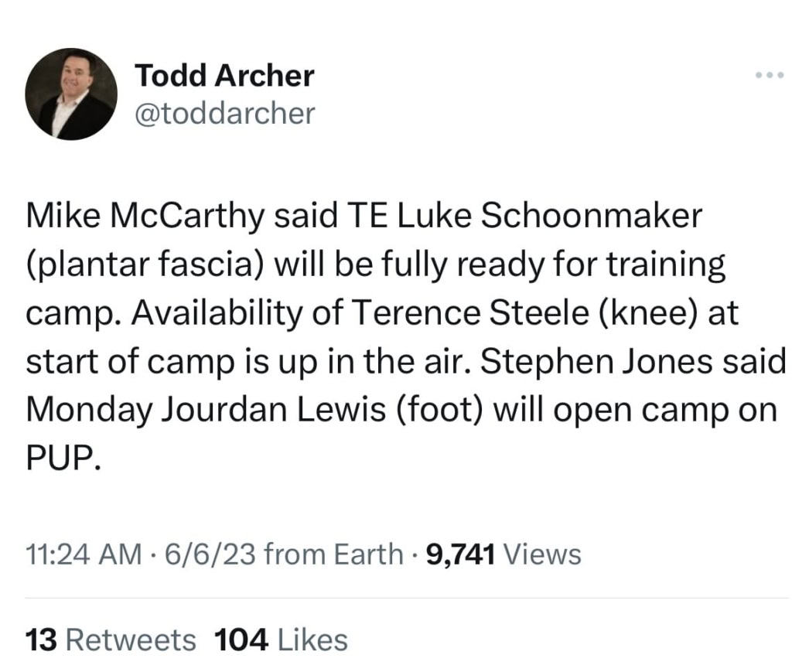Click 'Mike McCarthy' in the tweet text

[142, 217]
